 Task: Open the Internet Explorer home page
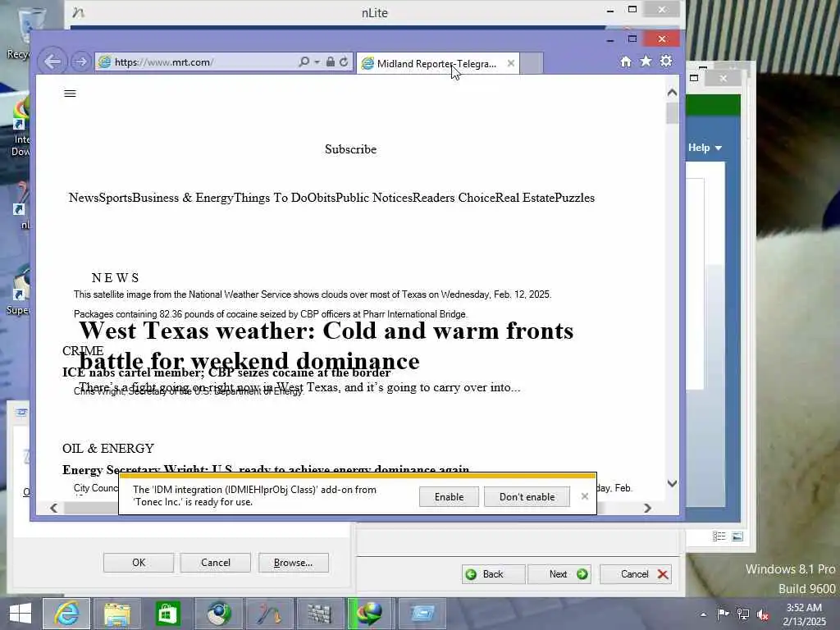[626, 62]
